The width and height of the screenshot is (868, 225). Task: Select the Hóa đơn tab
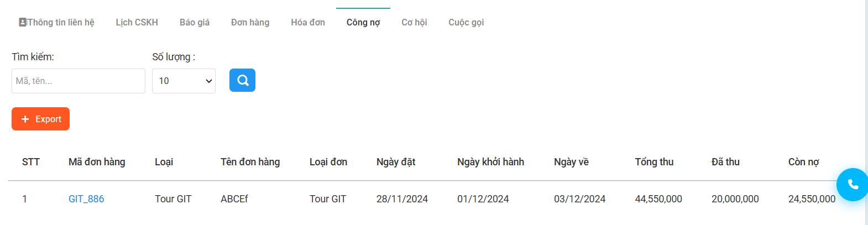tap(308, 22)
